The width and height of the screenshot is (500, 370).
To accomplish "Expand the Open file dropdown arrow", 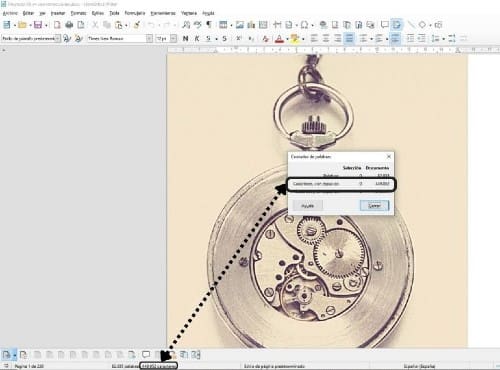I will click(x=30, y=25).
